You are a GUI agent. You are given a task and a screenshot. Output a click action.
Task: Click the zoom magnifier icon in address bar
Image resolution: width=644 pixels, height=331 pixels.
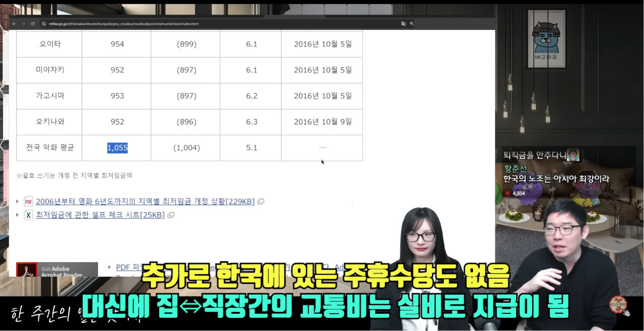click(x=412, y=24)
